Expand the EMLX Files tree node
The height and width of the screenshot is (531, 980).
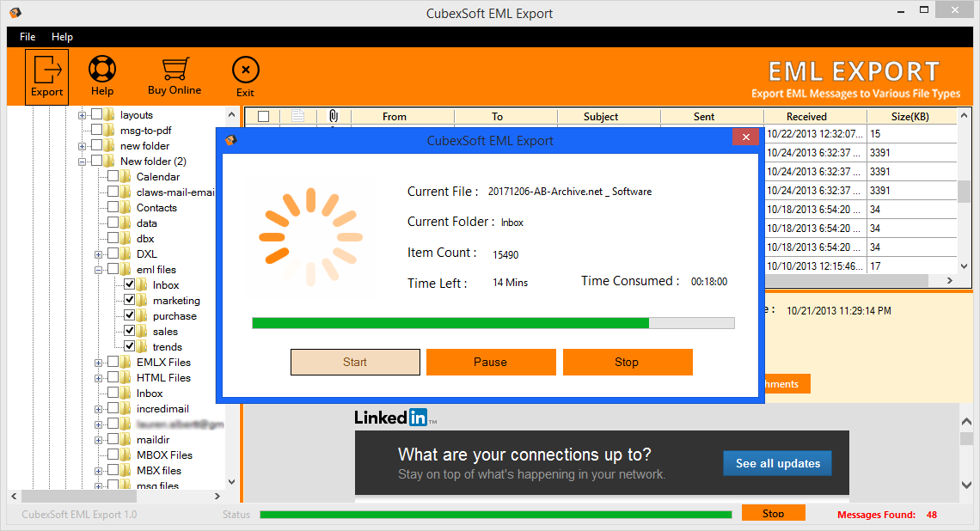click(x=98, y=363)
